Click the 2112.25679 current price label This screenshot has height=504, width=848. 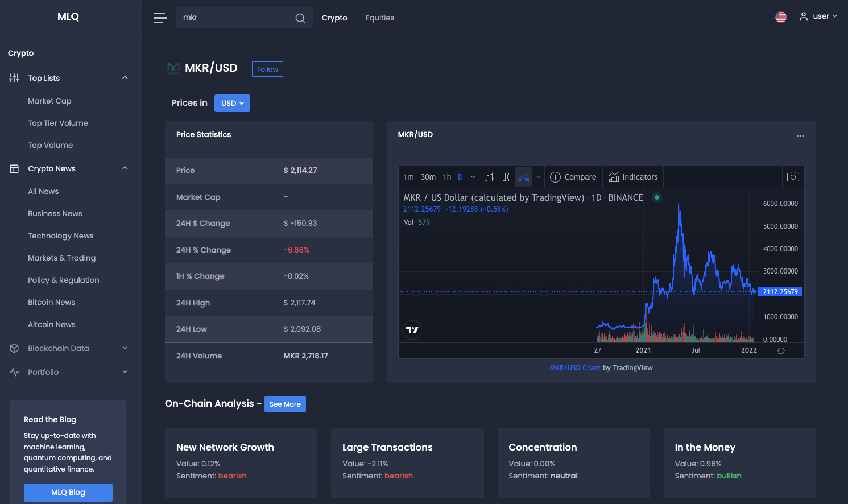click(780, 291)
